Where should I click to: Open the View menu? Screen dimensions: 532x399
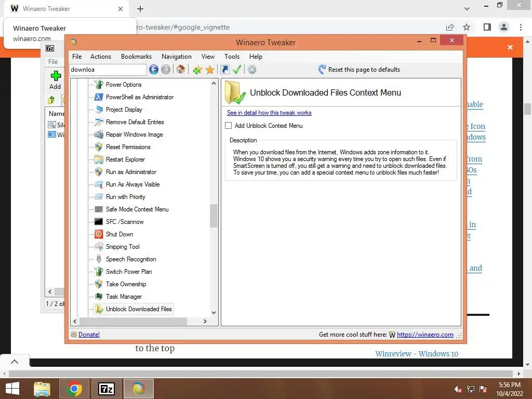(x=208, y=57)
